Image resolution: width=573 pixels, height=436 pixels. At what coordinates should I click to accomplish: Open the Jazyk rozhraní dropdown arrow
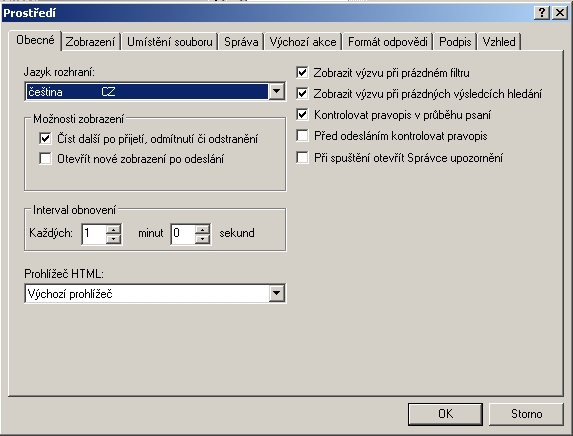pos(277,91)
